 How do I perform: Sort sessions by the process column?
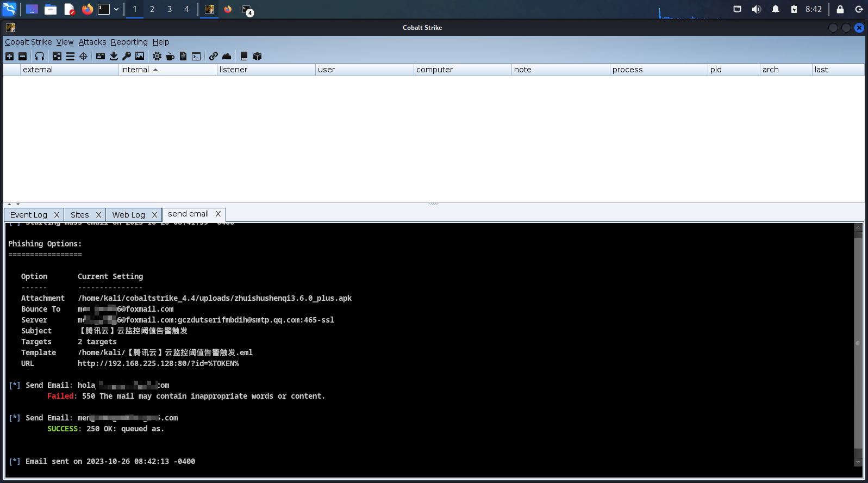tap(659, 70)
